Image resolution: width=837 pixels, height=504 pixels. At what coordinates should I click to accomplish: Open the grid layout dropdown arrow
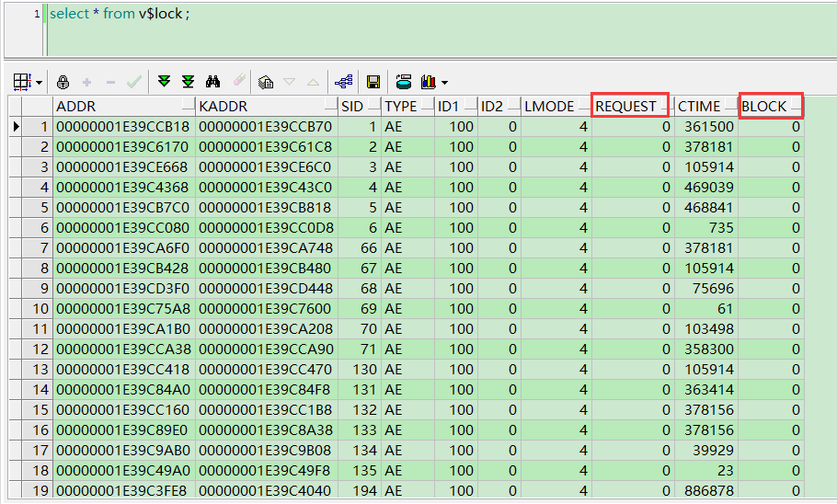tap(39, 83)
